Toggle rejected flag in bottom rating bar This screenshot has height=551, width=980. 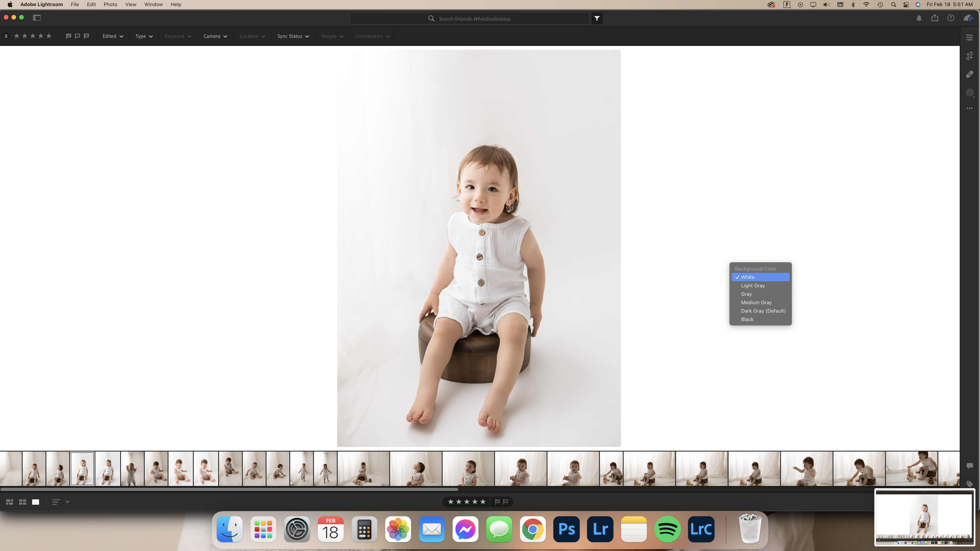tap(506, 502)
